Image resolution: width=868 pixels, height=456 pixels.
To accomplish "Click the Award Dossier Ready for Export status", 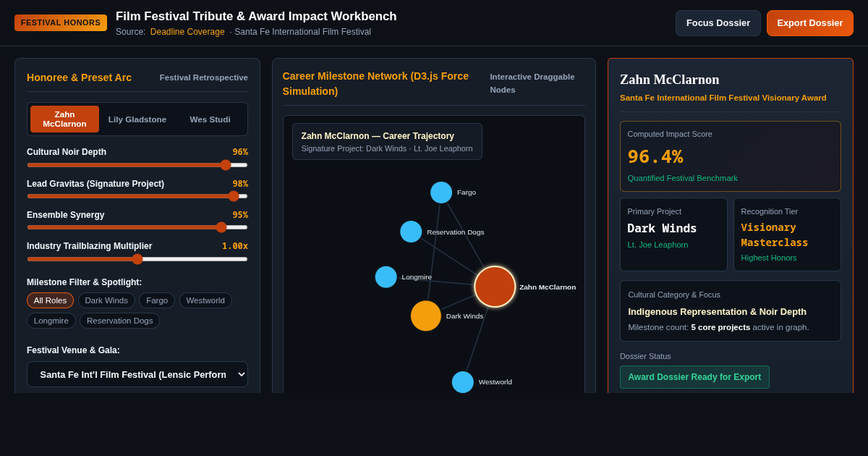I will [694, 377].
